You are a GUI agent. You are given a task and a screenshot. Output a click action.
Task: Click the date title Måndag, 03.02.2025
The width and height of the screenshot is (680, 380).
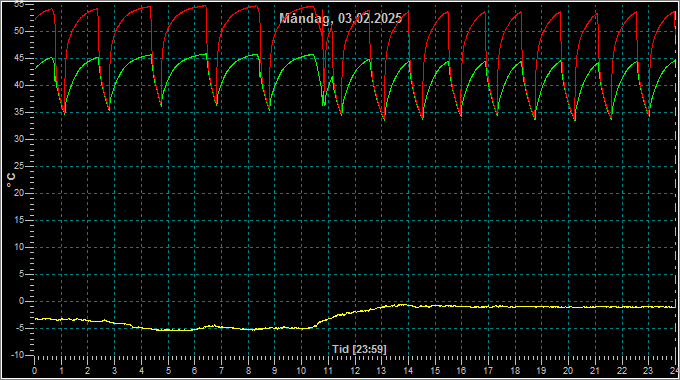pos(340,18)
